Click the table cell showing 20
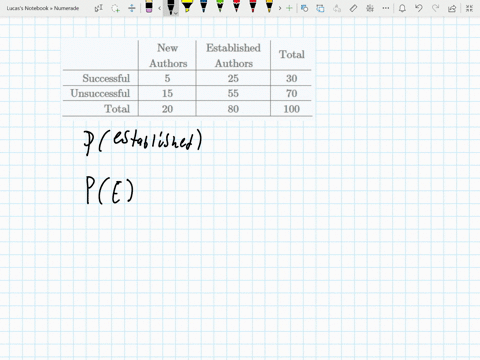The width and height of the screenshot is (480, 360). [x=167, y=109]
